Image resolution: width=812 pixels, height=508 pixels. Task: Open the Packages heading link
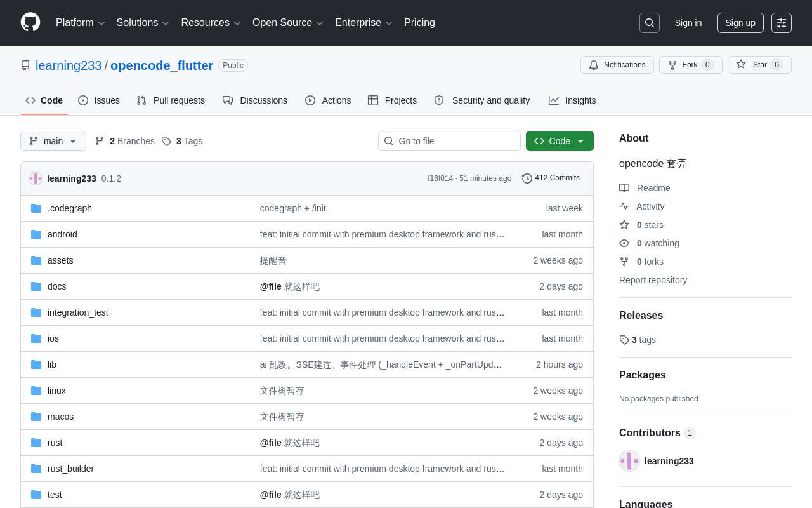643,375
